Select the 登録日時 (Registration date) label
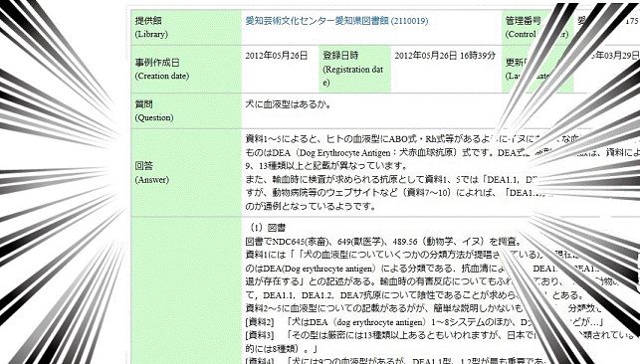640x364 pixels. (354, 69)
